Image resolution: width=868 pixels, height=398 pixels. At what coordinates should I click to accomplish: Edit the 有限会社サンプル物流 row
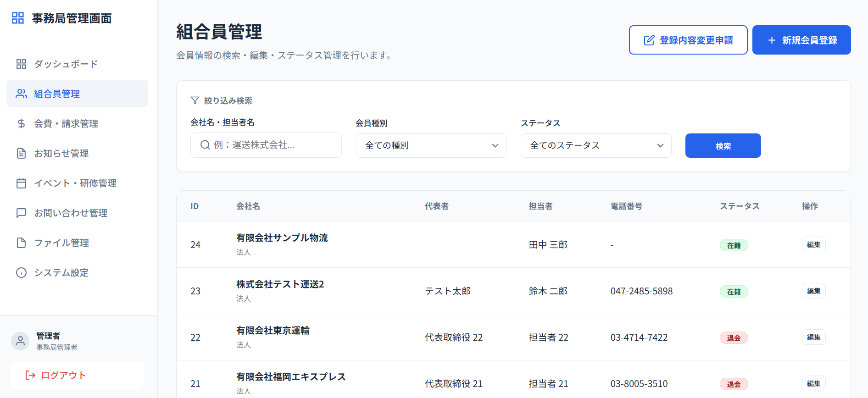[x=813, y=244]
